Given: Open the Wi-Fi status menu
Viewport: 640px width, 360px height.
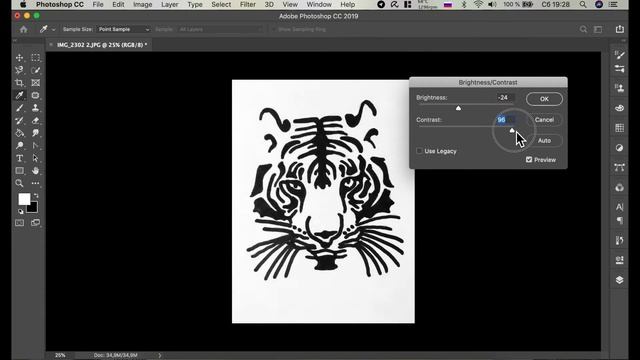Looking at the screenshot, I should click(478, 4).
